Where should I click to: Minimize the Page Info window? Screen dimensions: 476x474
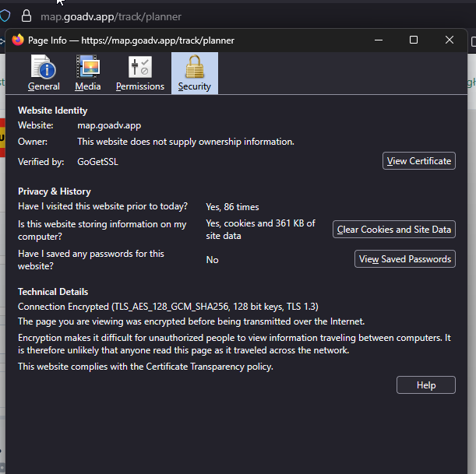[378, 40]
